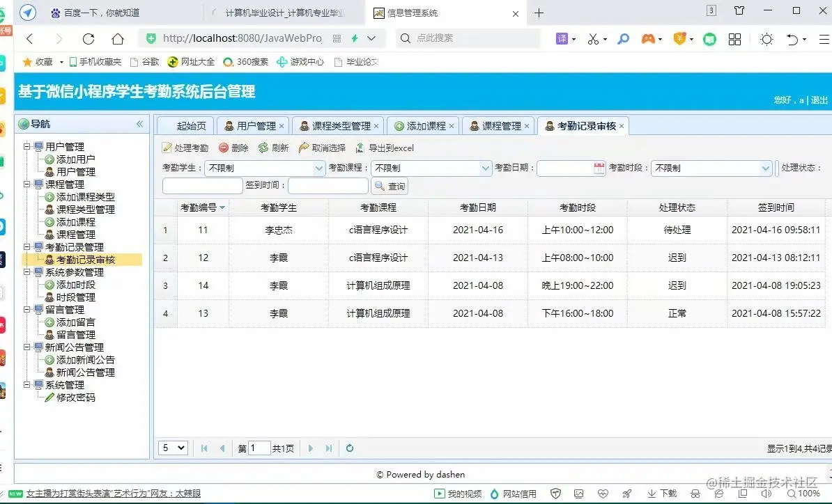Click the page number input box

(259, 448)
